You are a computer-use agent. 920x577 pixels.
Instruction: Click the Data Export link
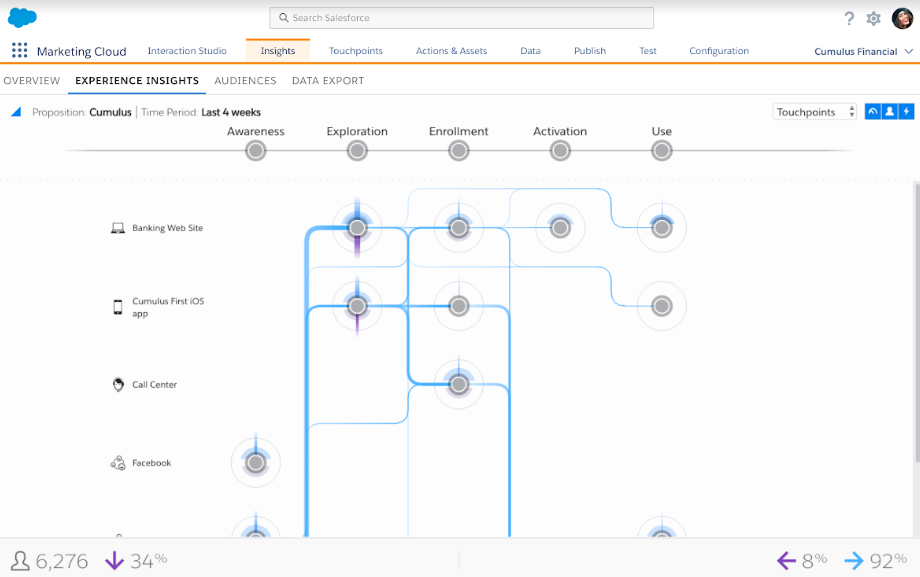[328, 81]
